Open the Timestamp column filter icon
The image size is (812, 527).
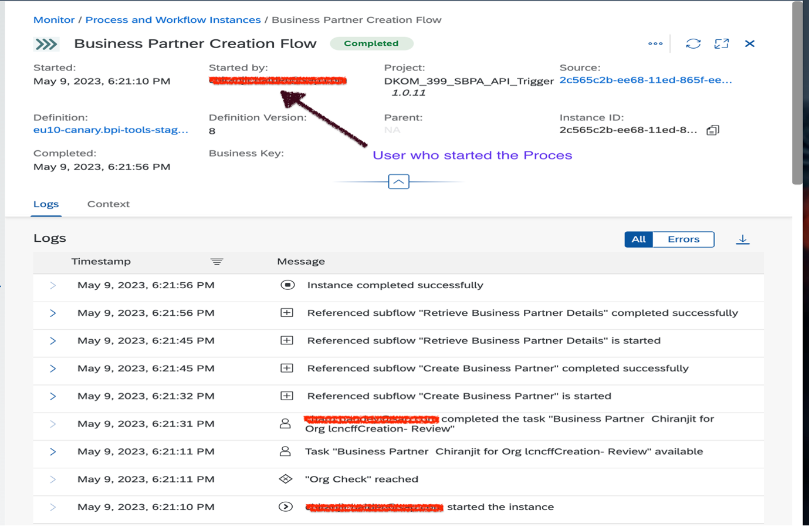point(216,261)
